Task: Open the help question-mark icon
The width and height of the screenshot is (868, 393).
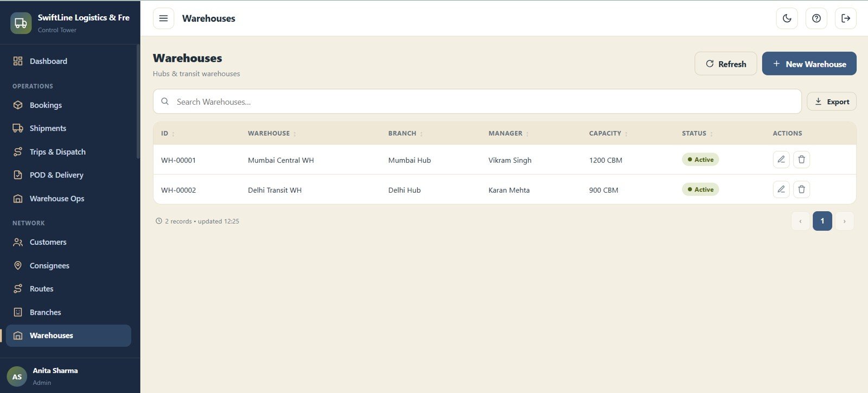Action: (816, 18)
